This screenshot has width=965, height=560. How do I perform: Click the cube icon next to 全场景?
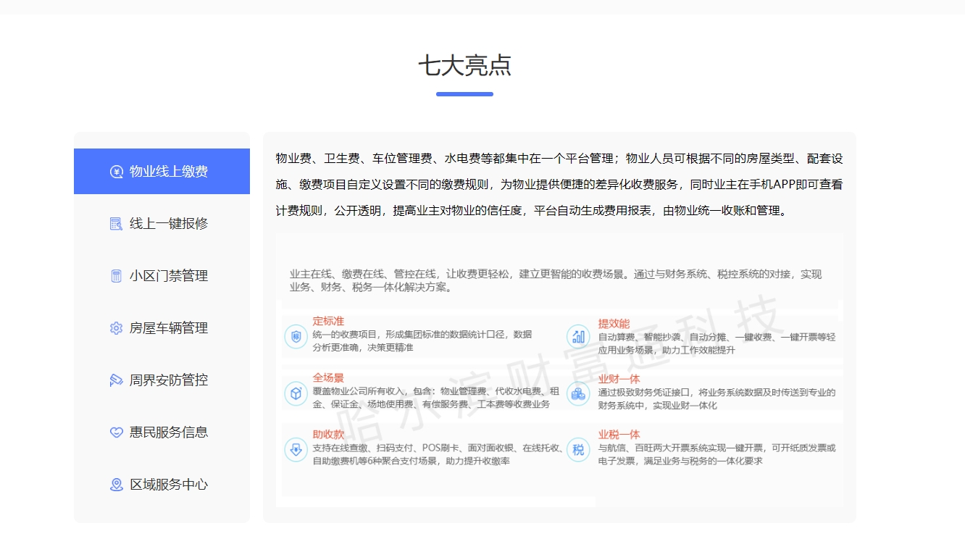[x=296, y=393]
